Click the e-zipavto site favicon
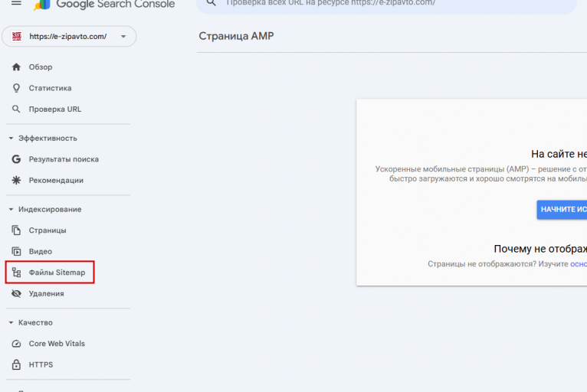 16,36
